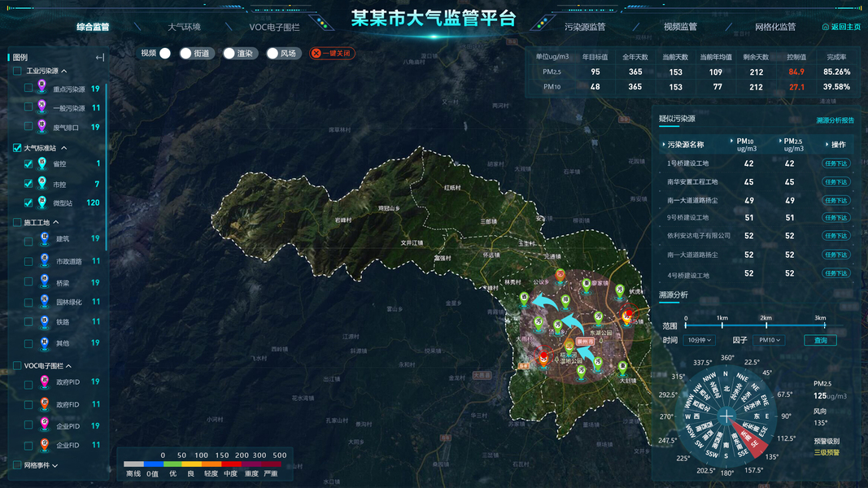Image resolution: width=868 pixels, height=488 pixels.
Task: Check the 工业污染源 group checkbox
Action: tap(17, 71)
